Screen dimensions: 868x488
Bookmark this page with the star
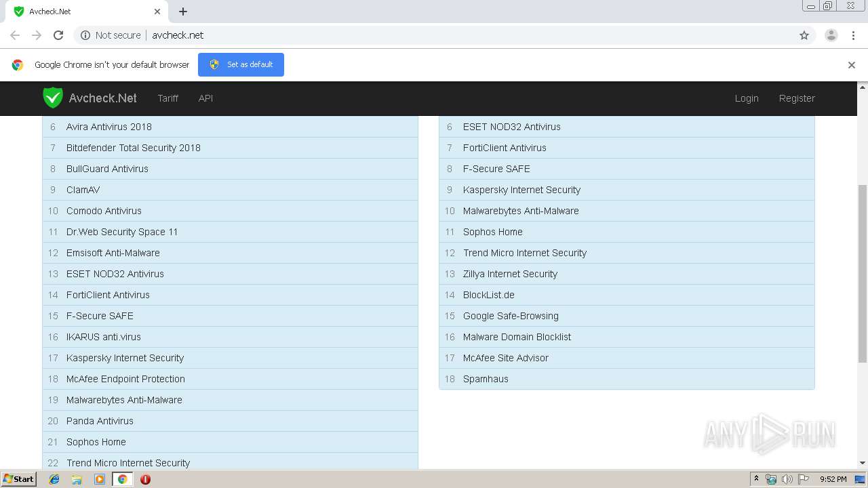(804, 35)
